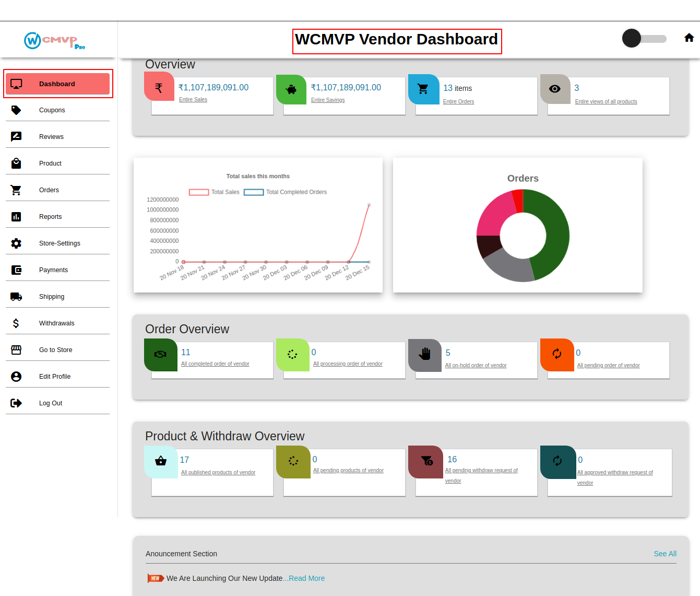700x596 pixels.
Task: Click the Dashboard monitor icon in sidebar
Action: (x=16, y=84)
